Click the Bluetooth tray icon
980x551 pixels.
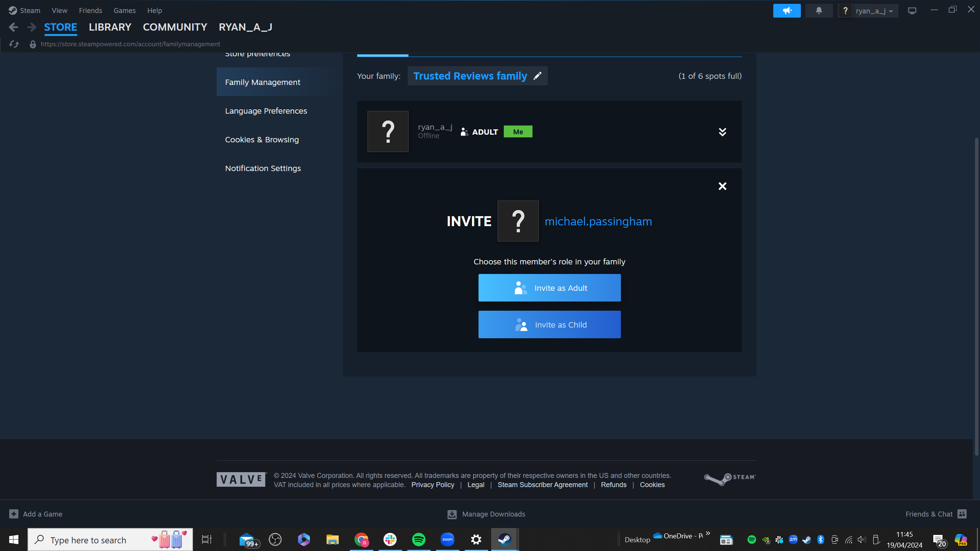click(x=820, y=540)
